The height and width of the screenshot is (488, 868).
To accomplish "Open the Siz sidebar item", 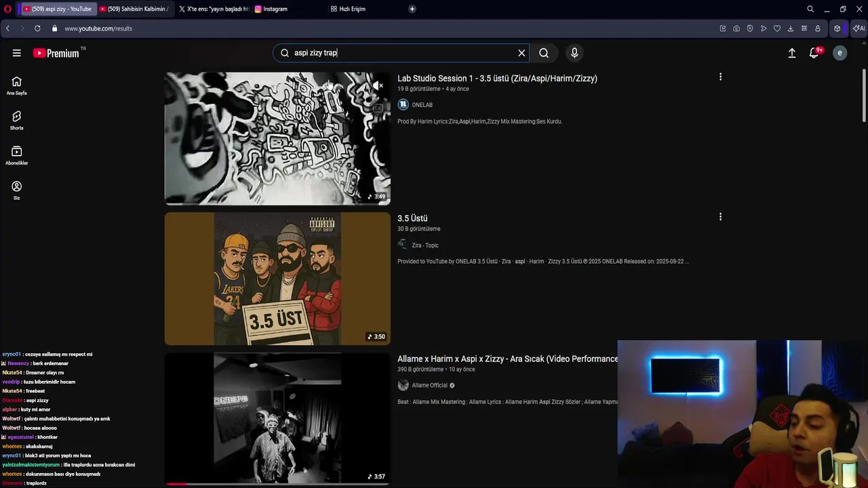I will 17,190.
